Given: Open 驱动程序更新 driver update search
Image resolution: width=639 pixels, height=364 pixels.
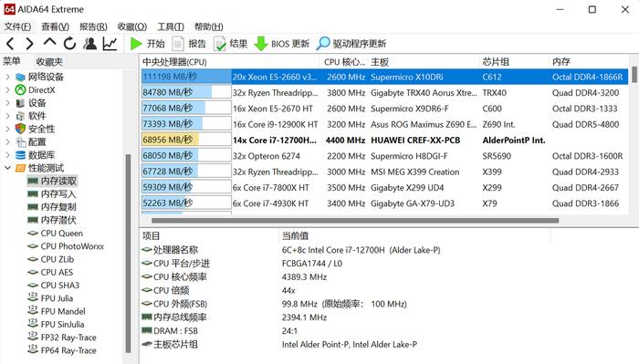Looking at the screenshot, I should (351, 44).
